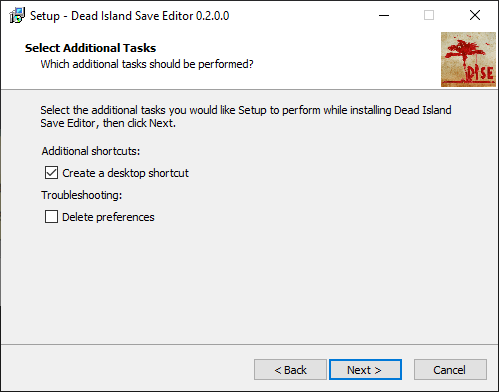Click the greyed-out maximize window icon
This screenshot has width=499, height=392.
(x=429, y=15)
